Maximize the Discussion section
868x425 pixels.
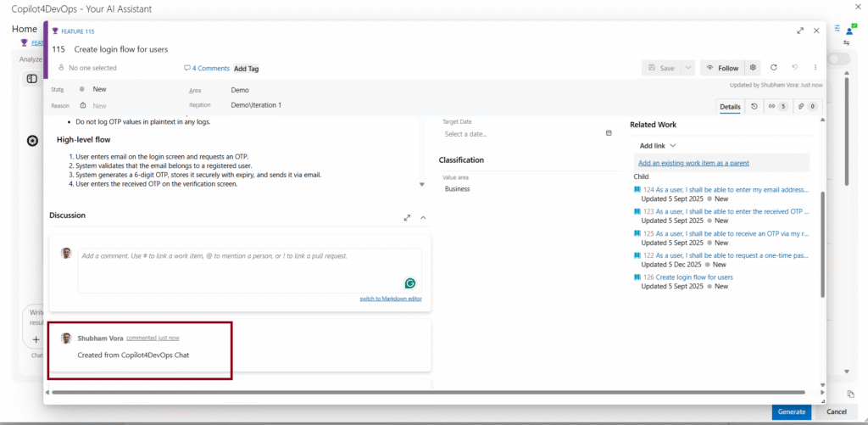pos(408,218)
